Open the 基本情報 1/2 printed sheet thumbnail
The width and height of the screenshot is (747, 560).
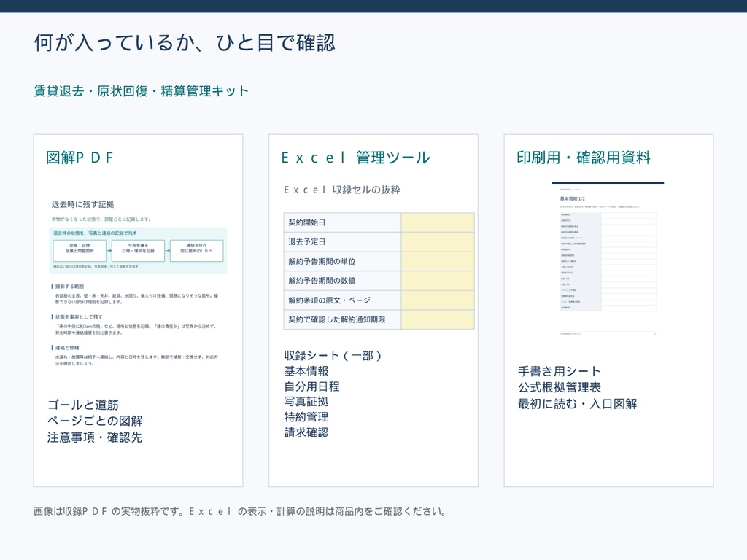coord(608,260)
